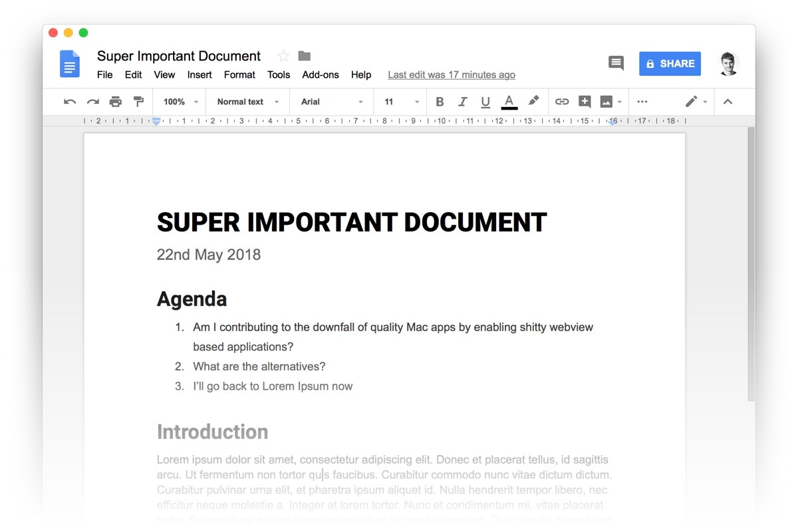Viewport: 798px width, 532px height.
Task: Open version history via last edit link
Action: pyautogui.click(x=452, y=74)
